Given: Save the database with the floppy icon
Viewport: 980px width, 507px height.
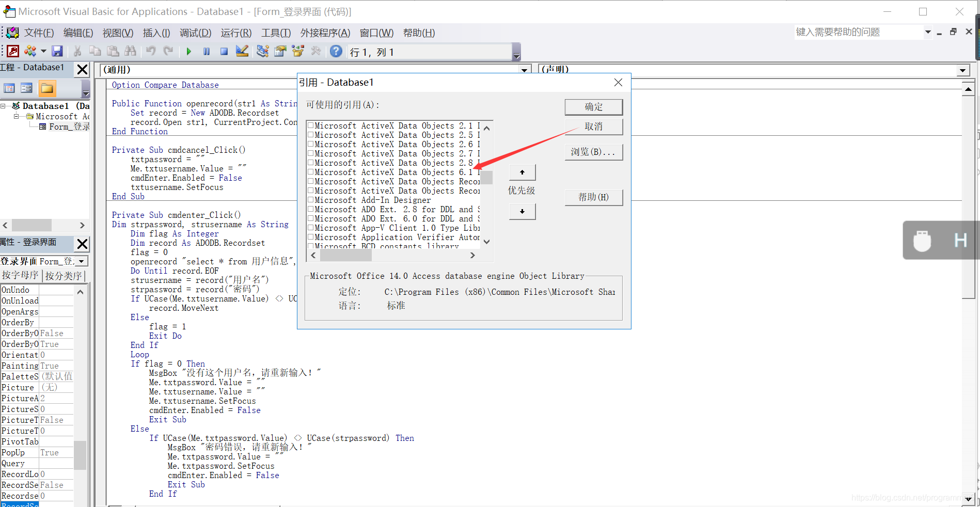Looking at the screenshot, I should 57,51.
